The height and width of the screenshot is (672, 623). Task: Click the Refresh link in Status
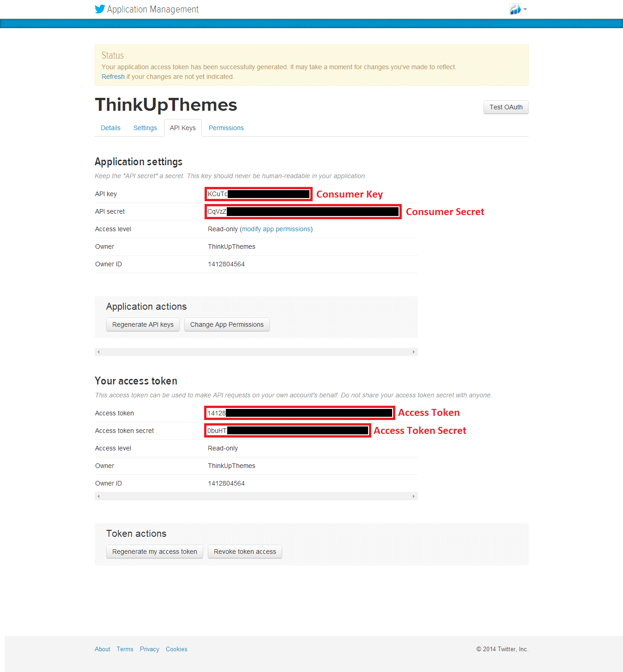pyautogui.click(x=113, y=77)
